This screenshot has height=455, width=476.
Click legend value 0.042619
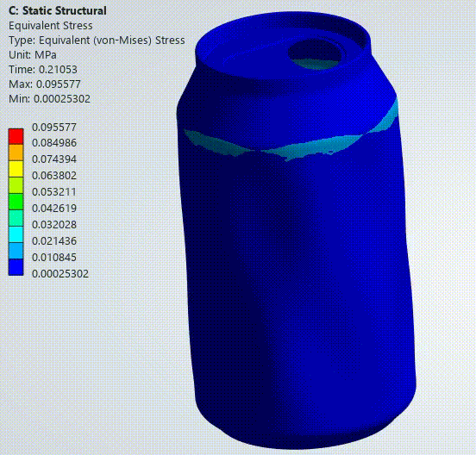click(x=54, y=208)
